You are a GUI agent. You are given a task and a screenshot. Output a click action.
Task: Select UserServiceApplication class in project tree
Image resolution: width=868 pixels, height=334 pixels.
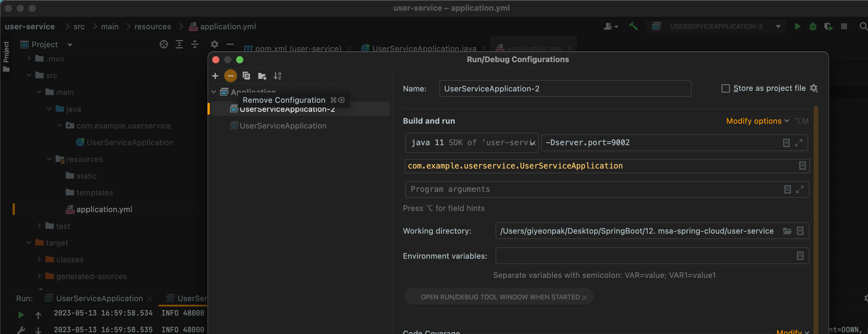[130, 142]
